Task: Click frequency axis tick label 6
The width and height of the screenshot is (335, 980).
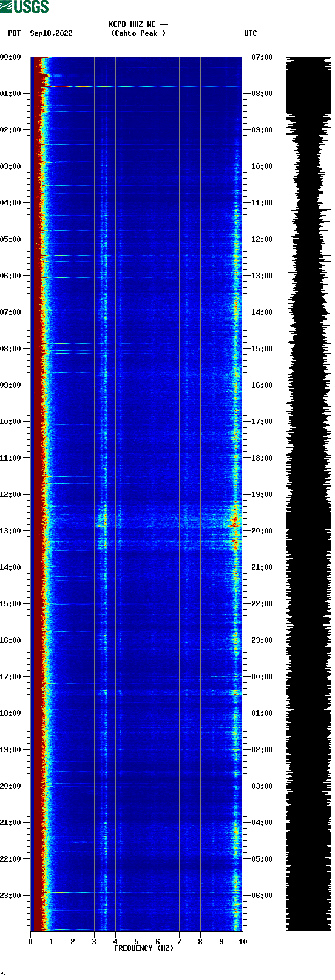Action: pyautogui.click(x=158, y=942)
